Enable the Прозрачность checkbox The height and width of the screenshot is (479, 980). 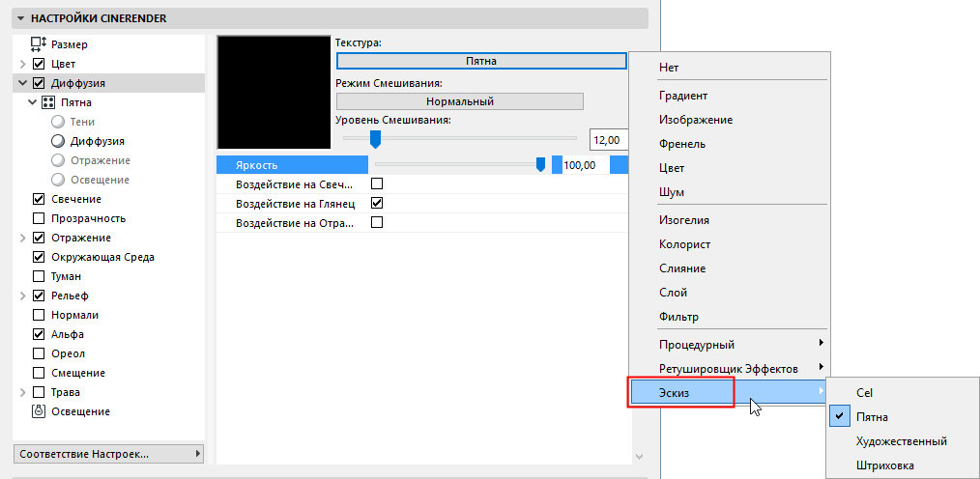point(39,218)
